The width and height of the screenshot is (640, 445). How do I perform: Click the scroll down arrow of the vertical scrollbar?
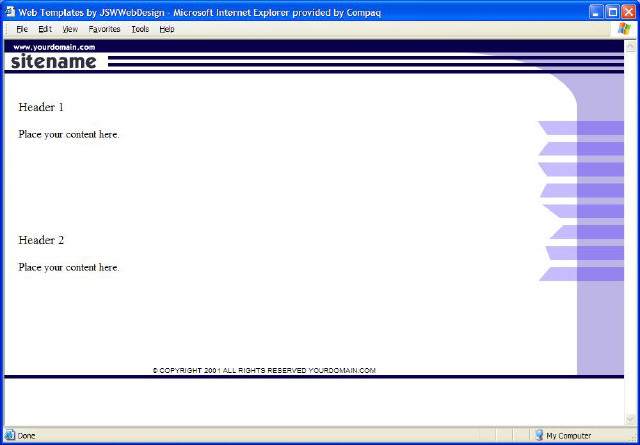(x=631, y=419)
